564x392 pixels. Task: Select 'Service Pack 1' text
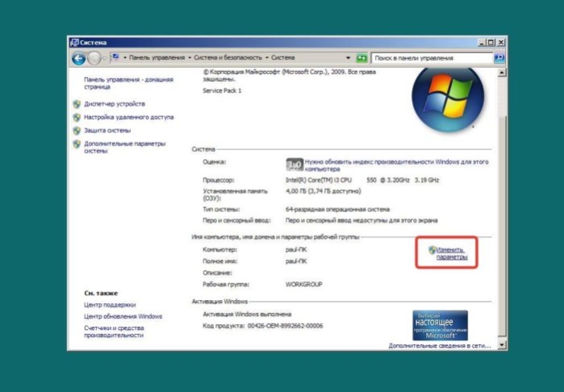[222, 90]
